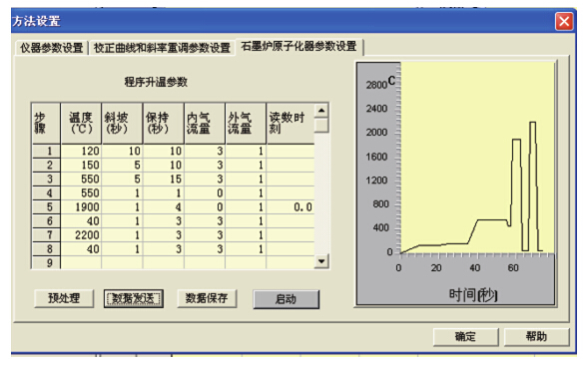Click the 数据保存 button
This screenshot has width=588, height=365.
pos(207,298)
